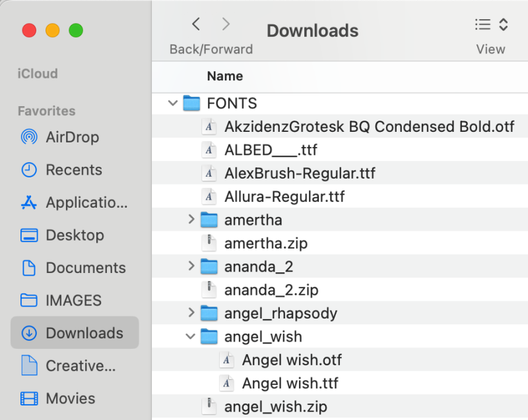Select the angel_wish.zip archive
This screenshot has width=528, height=420.
(275, 406)
